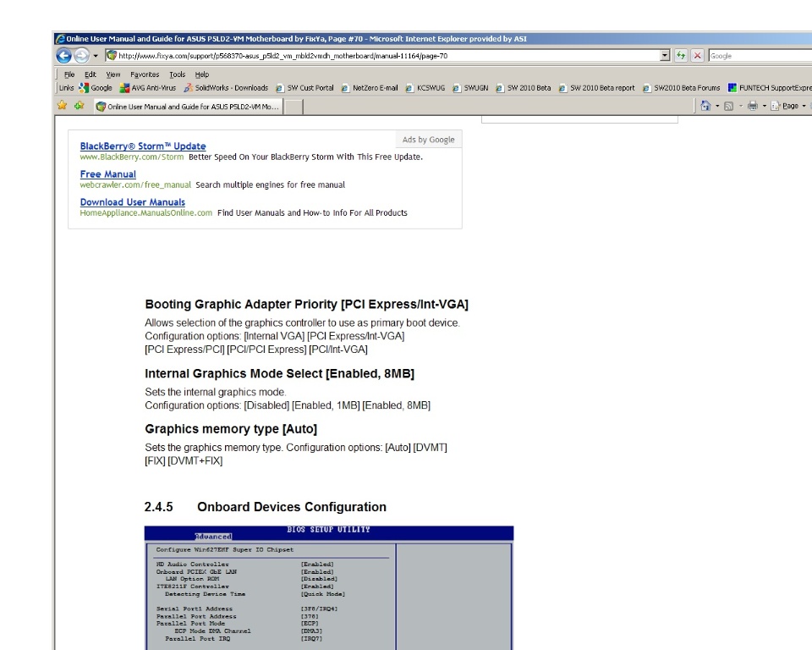The image size is (812, 650).
Task: Click Download User Manuals ad link
Action: point(132,202)
